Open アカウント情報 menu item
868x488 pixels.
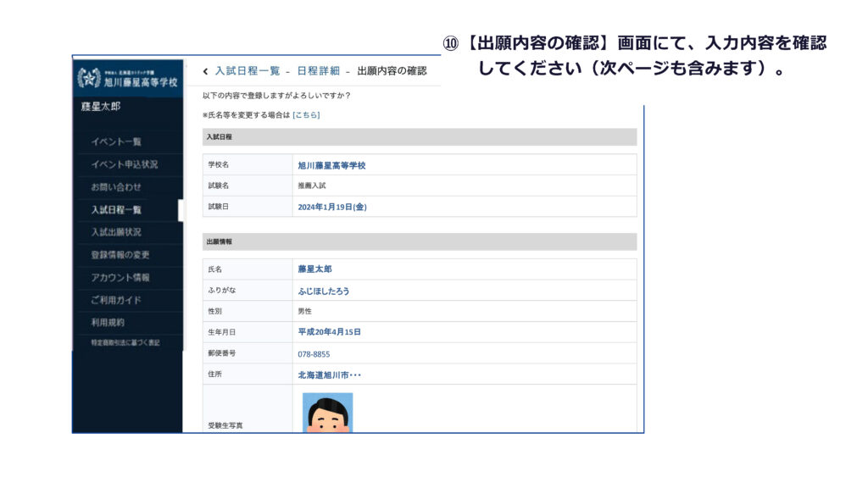point(120,278)
